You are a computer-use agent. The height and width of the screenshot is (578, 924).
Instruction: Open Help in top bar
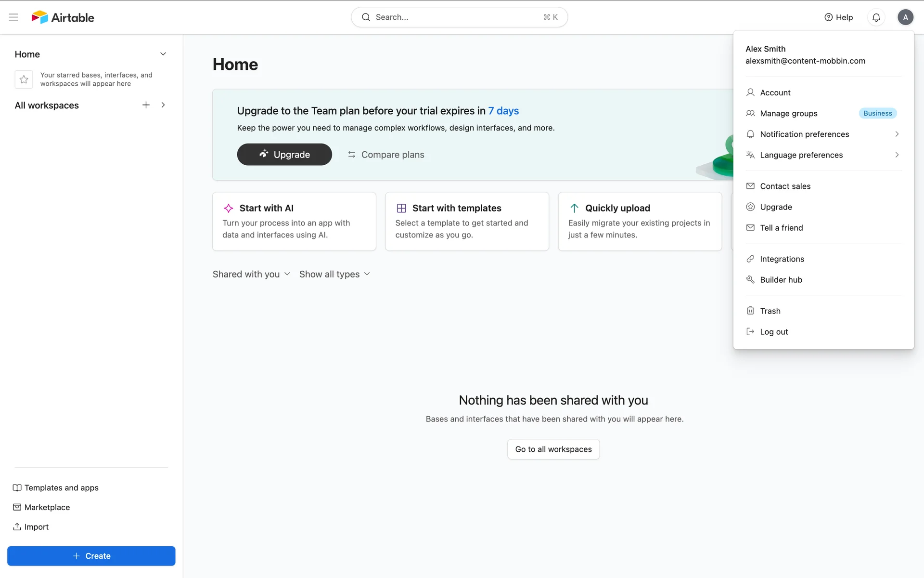(838, 17)
